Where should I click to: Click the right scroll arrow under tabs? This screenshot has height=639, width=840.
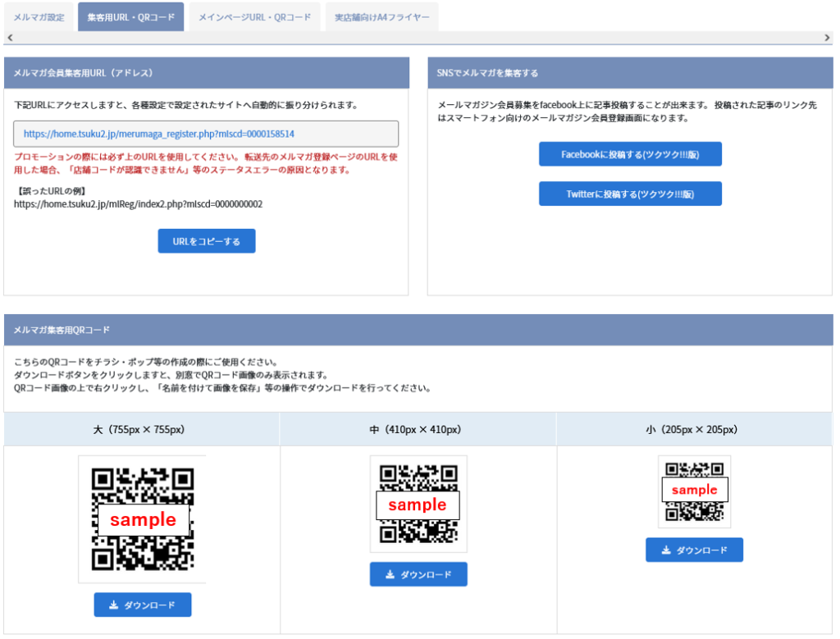pos(827,38)
